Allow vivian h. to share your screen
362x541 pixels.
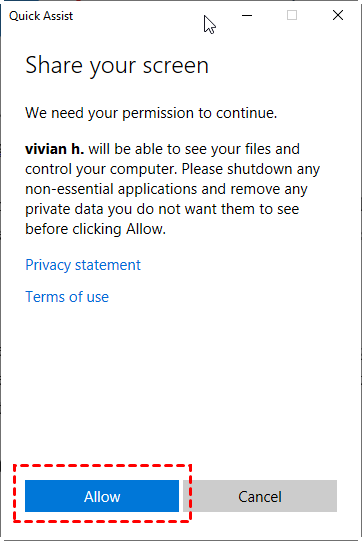tap(102, 496)
